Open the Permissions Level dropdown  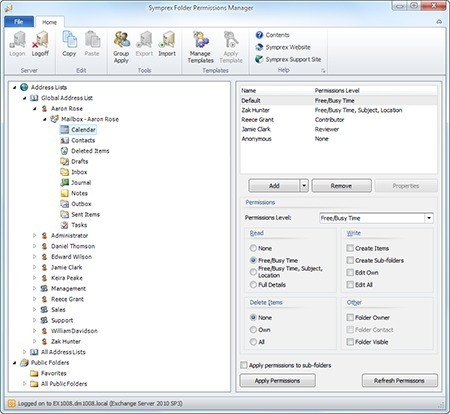click(x=429, y=218)
